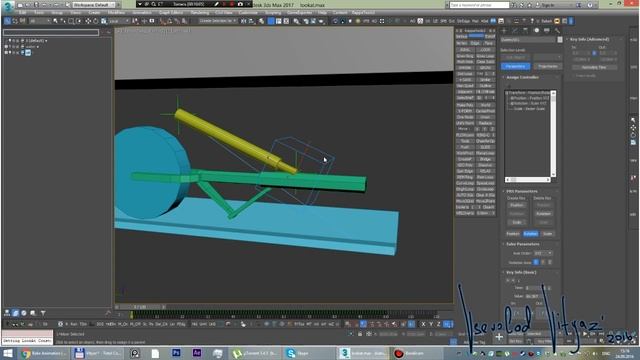Click the Scene Explorer search field

51,32
